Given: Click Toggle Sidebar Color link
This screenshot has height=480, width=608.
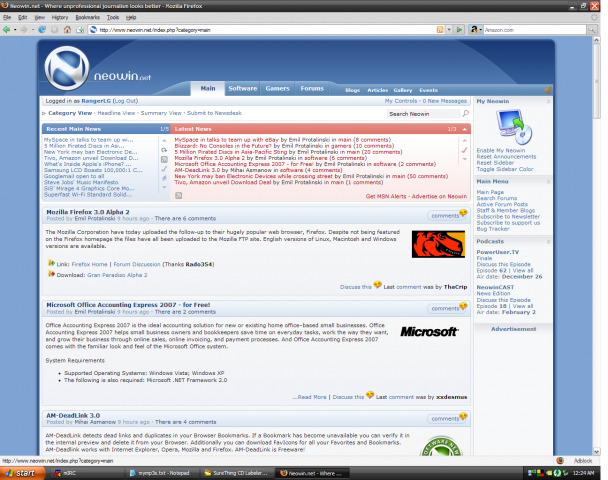Looking at the screenshot, I should (x=505, y=169).
